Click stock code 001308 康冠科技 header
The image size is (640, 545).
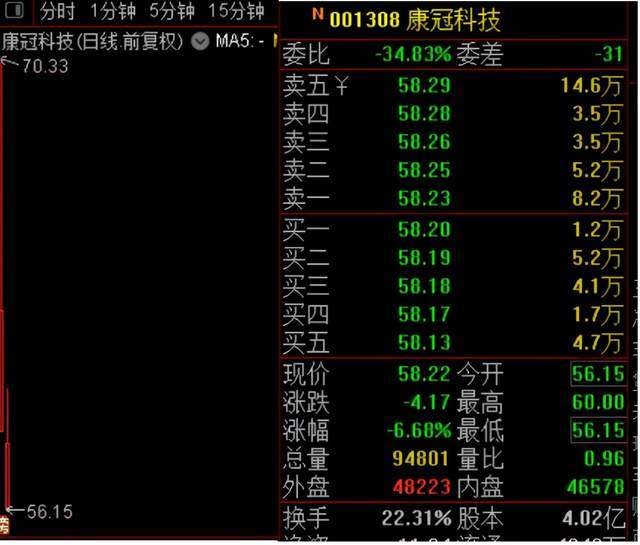point(415,20)
